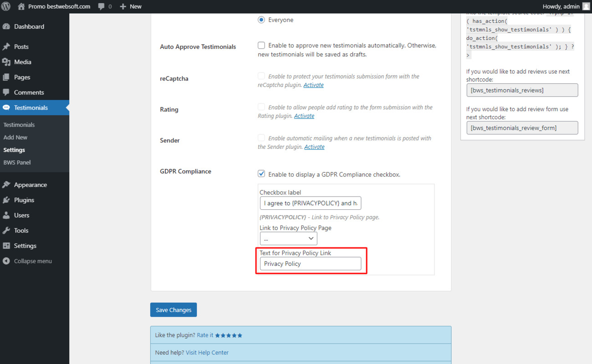
Task: Click the Comments bubble icon in sidebar
Action: point(6,92)
